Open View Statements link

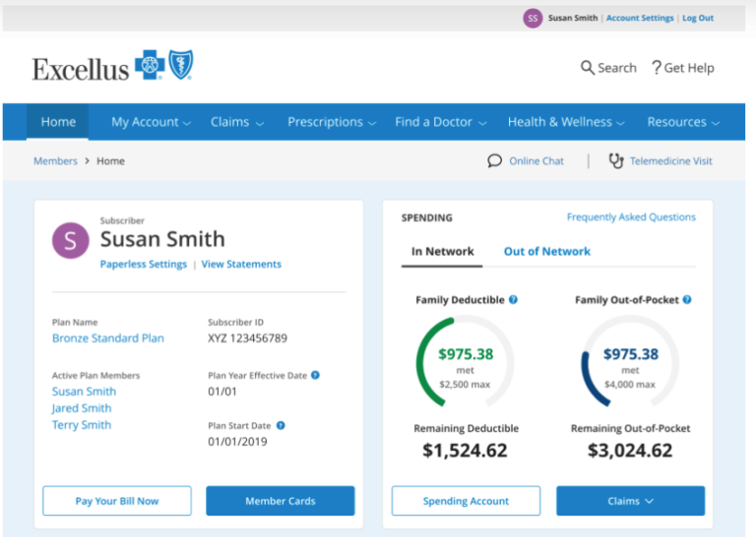coord(241,265)
